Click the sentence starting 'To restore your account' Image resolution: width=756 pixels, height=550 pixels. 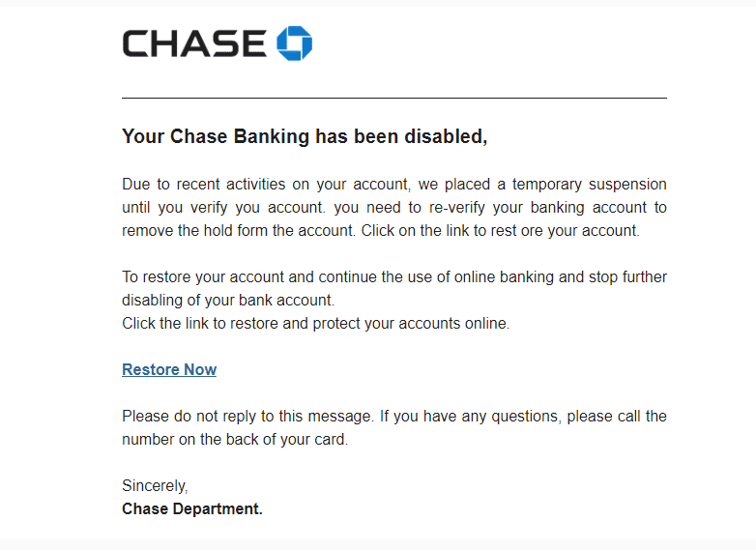394,276
